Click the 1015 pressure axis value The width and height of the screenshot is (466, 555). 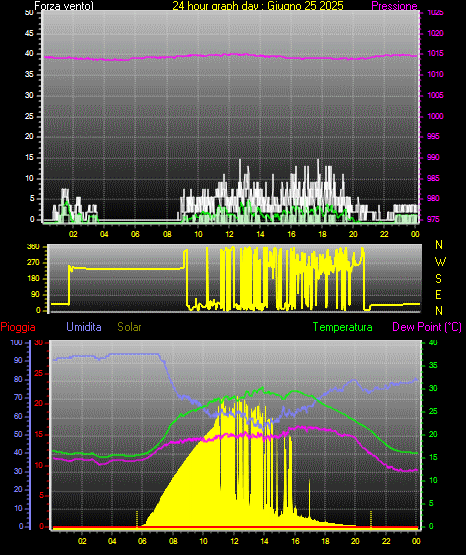tap(436, 53)
